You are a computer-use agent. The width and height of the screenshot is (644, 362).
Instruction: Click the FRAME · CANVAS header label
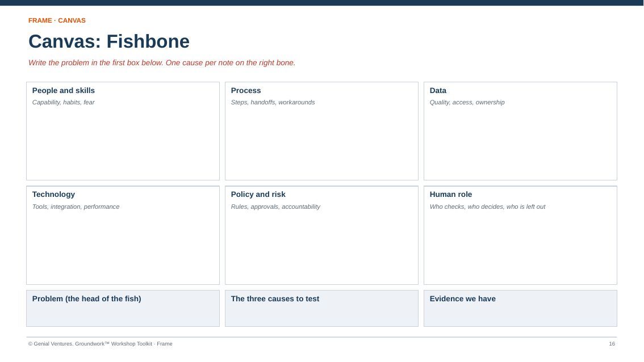coord(57,20)
